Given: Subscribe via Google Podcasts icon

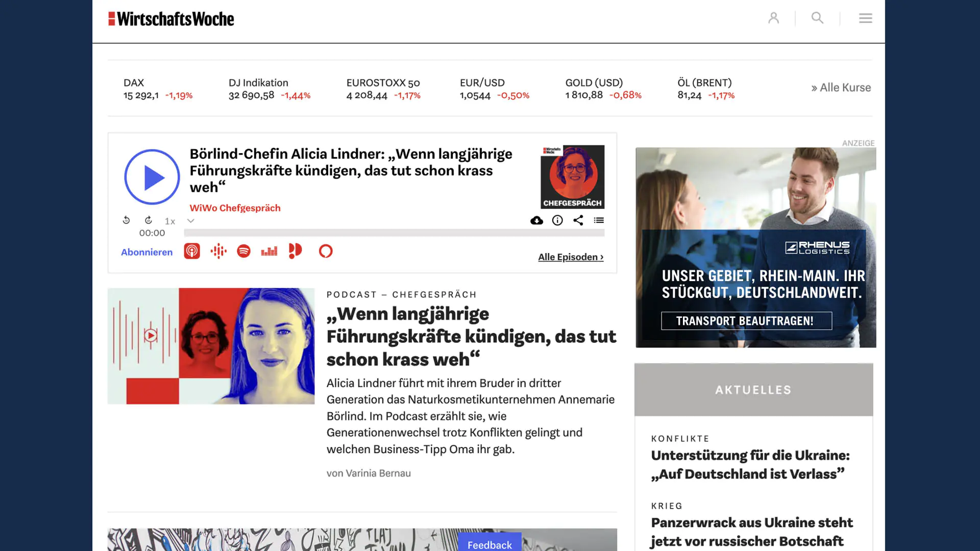Looking at the screenshot, I should [218, 251].
